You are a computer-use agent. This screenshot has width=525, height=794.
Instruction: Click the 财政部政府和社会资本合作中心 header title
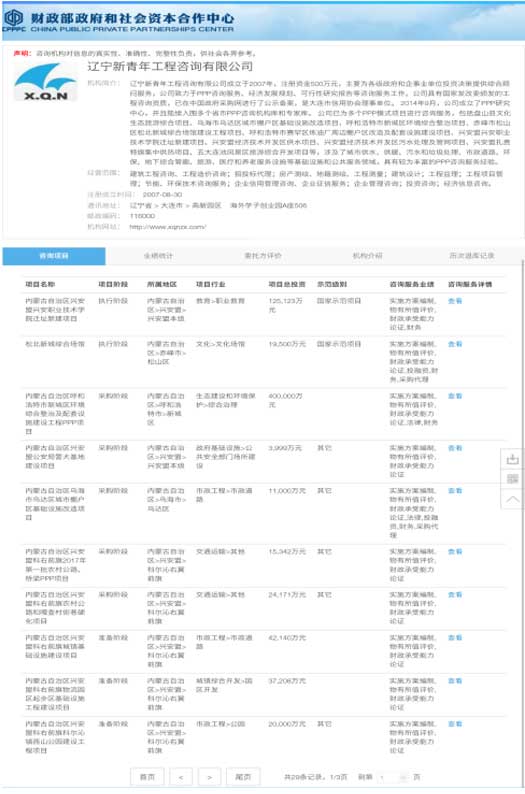click(133, 18)
